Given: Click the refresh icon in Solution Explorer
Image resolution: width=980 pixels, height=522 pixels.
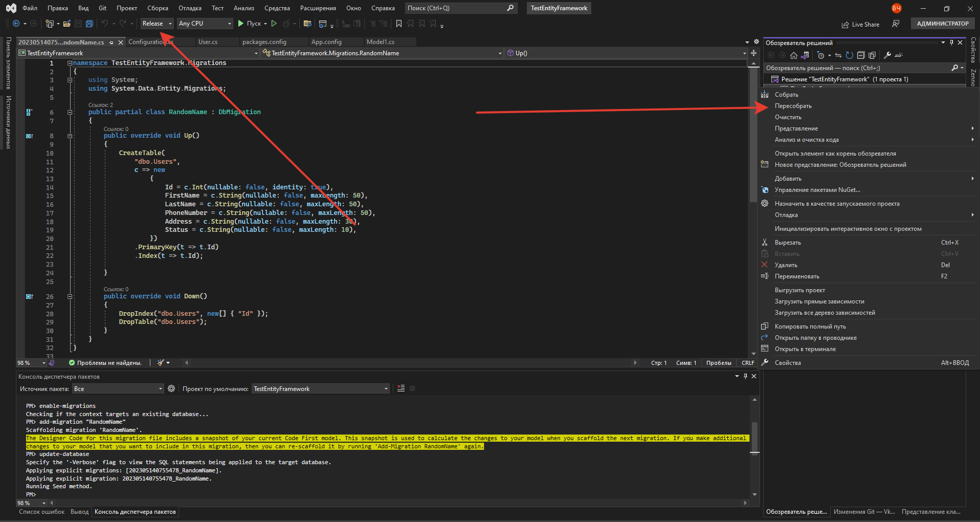Looking at the screenshot, I should click(x=849, y=55).
